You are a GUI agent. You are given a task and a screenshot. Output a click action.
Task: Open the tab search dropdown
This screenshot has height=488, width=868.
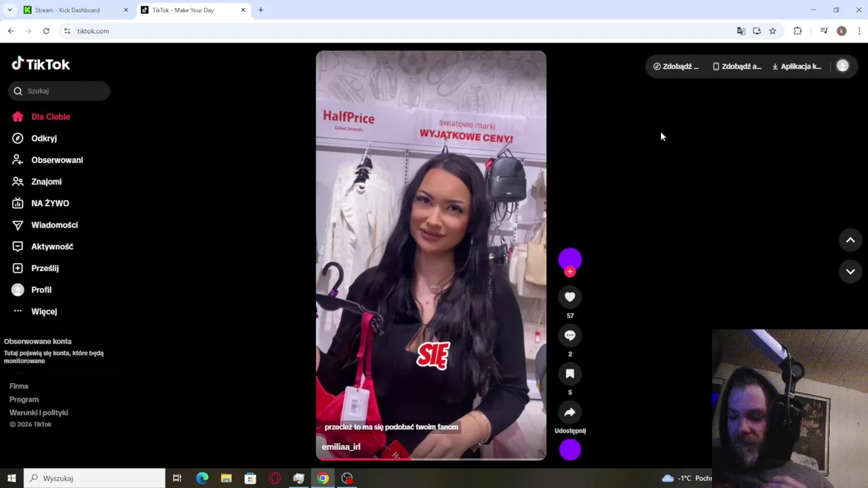click(9, 10)
